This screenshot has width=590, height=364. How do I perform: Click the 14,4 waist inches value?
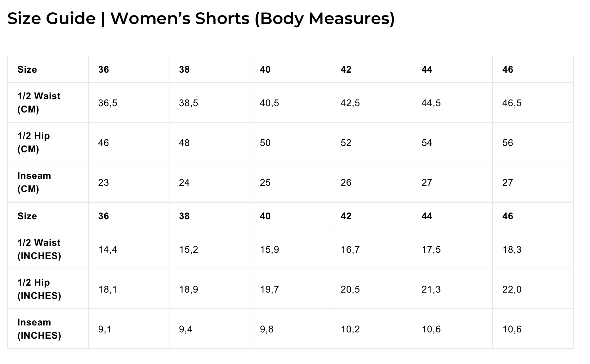pyautogui.click(x=108, y=250)
